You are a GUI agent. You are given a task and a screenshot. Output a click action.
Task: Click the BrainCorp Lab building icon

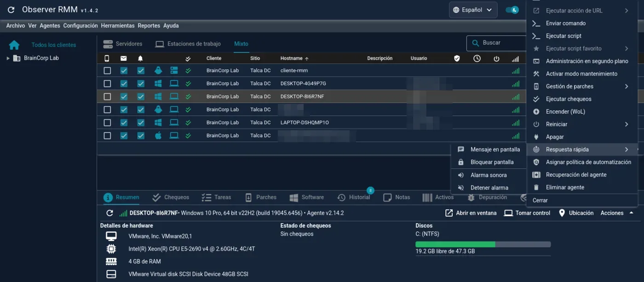coord(17,58)
